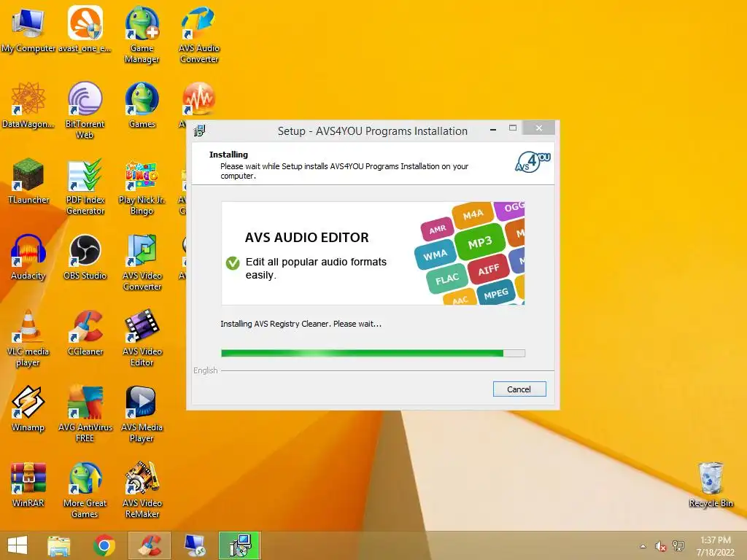Open DataWagon desktop shortcut
Viewport: 747px width, 560px height.
coord(28,105)
